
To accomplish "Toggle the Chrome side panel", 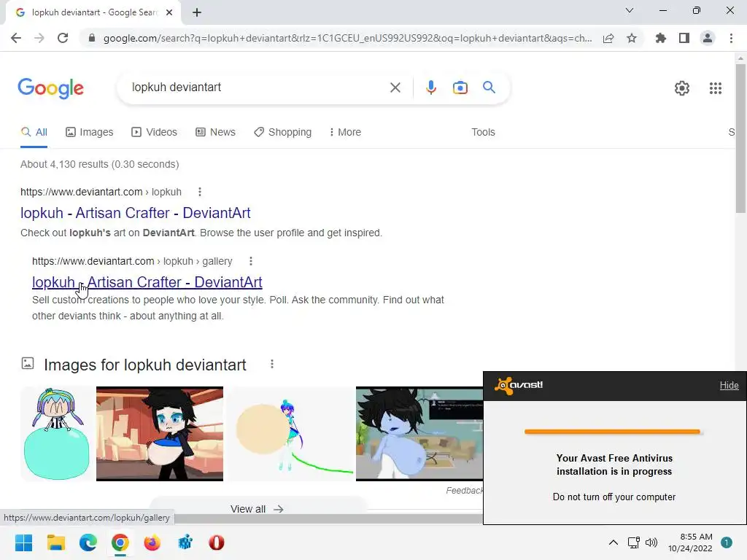I will (684, 38).
